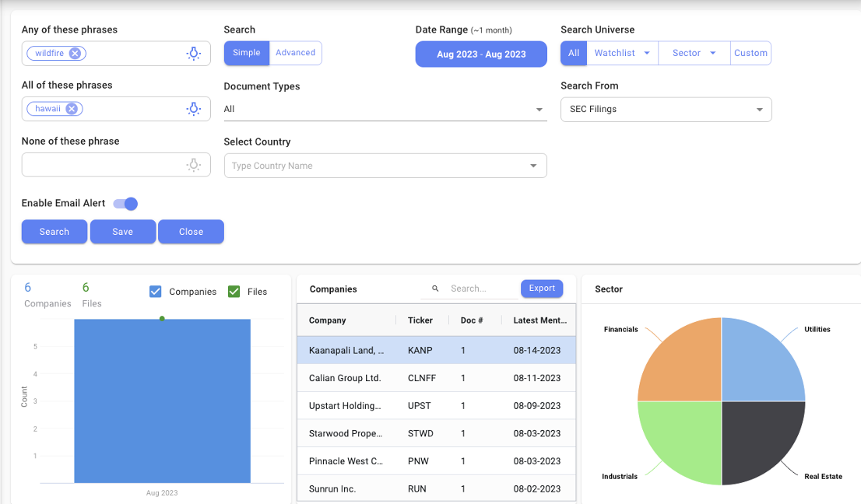Switch to Advanced search mode
Image resolution: width=861 pixels, height=504 pixels.
[295, 53]
